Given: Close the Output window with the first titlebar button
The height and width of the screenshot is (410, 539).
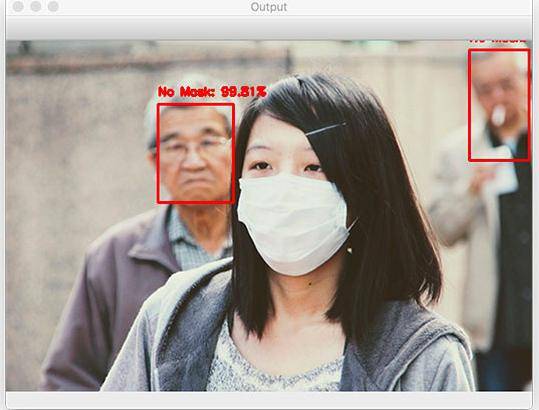Looking at the screenshot, I should pyautogui.click(x=18, y=7).
